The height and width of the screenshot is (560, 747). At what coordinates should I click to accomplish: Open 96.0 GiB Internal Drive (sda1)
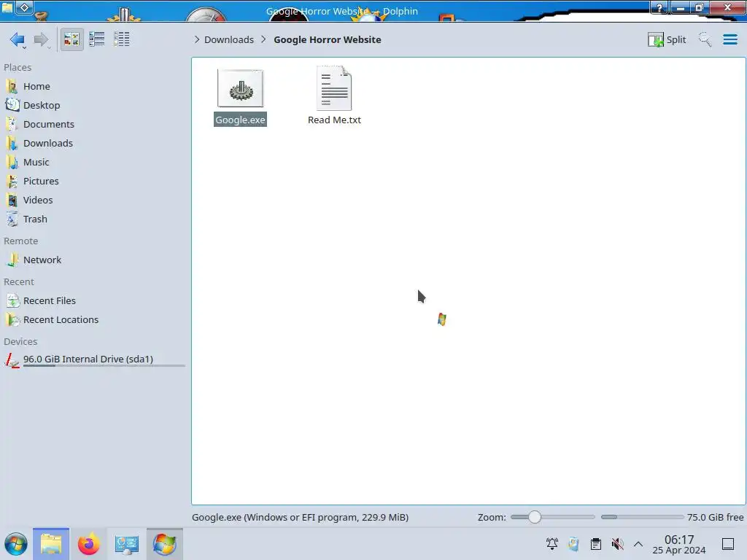(94, 359)
